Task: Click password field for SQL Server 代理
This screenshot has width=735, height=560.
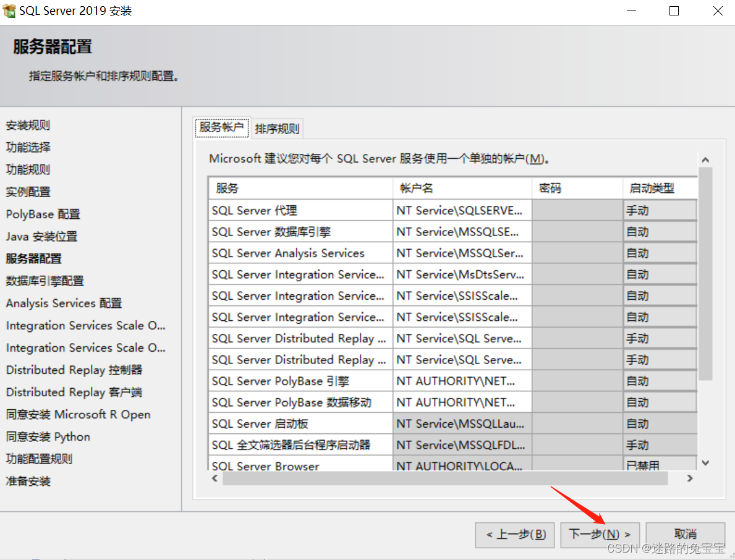Action: pos(577,210)
